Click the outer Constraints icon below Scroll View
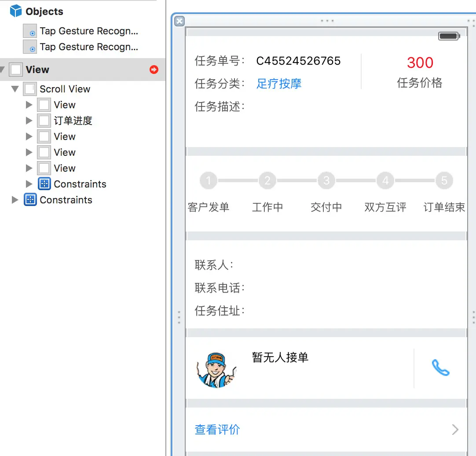 point(30,199)
